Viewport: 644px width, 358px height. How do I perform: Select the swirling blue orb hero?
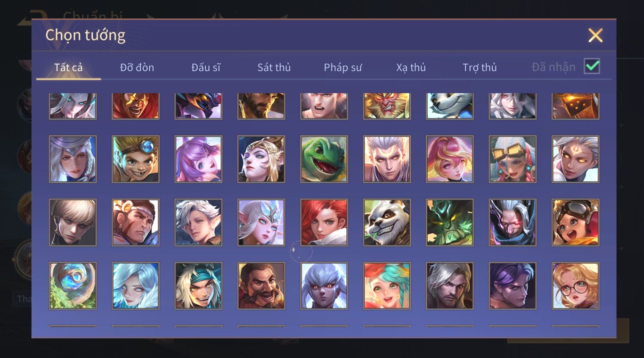pos(73,286)
